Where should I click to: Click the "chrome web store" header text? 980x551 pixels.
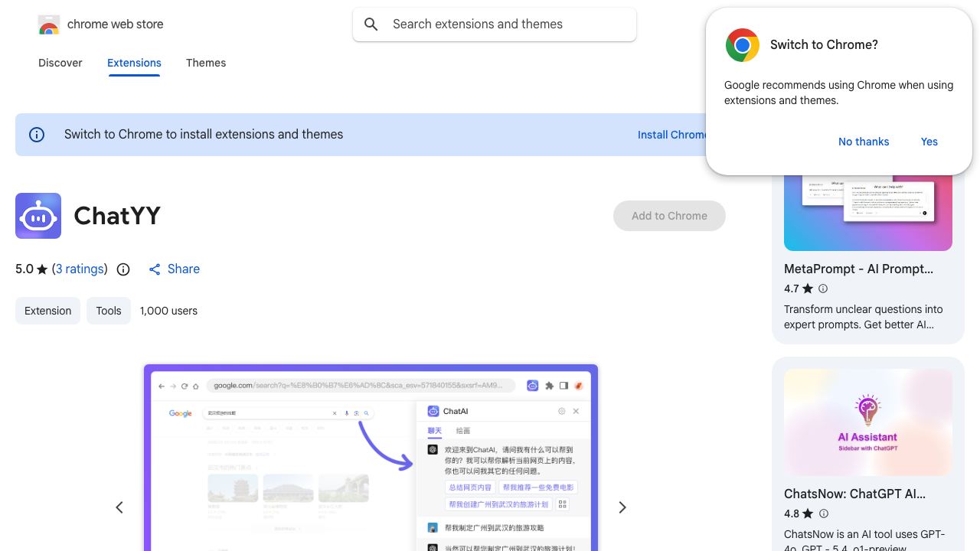116,24
